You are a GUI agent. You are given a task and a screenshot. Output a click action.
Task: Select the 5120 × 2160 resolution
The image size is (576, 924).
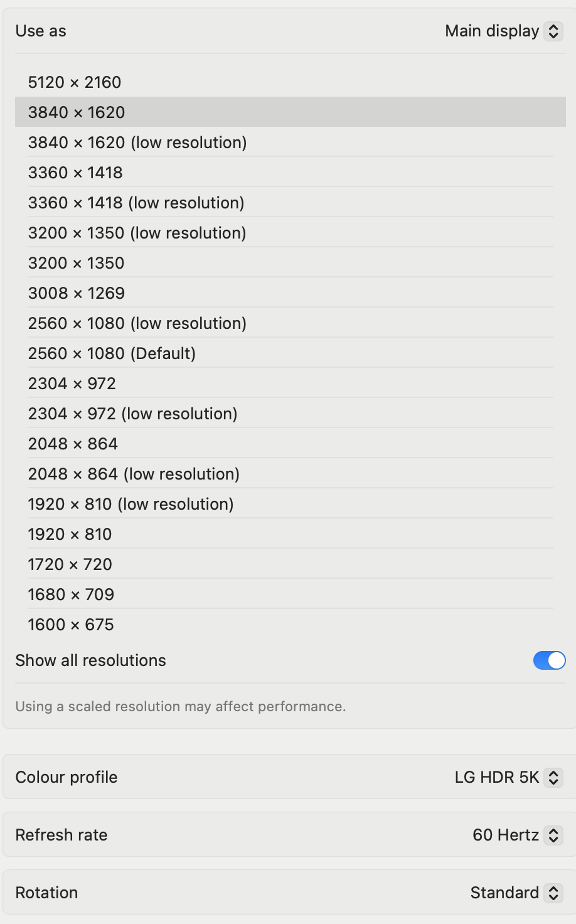click(x=75, y=82)
